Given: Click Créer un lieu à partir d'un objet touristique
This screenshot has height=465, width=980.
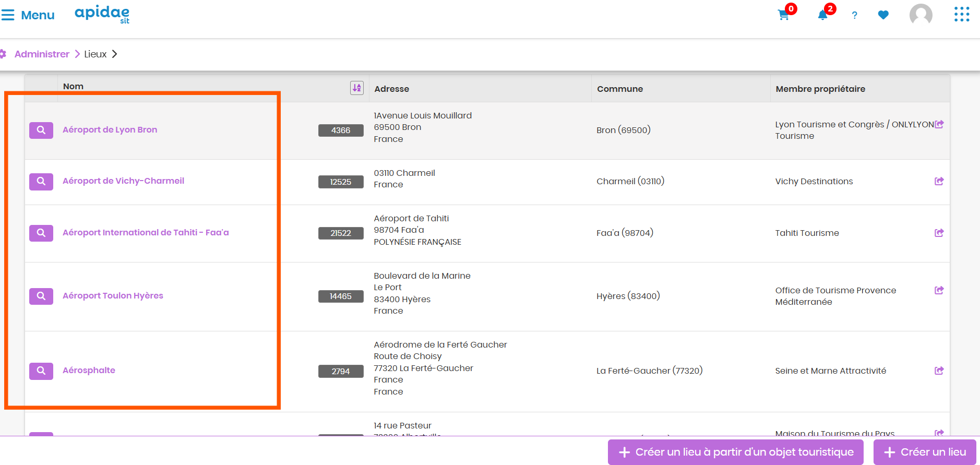Looking at the screenshot, I should [x=736, y=452].
